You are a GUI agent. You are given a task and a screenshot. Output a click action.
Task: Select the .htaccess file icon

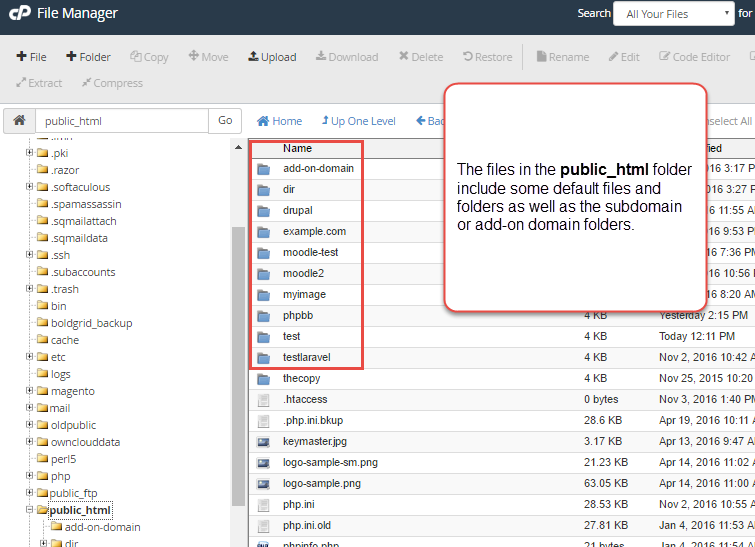264,400
